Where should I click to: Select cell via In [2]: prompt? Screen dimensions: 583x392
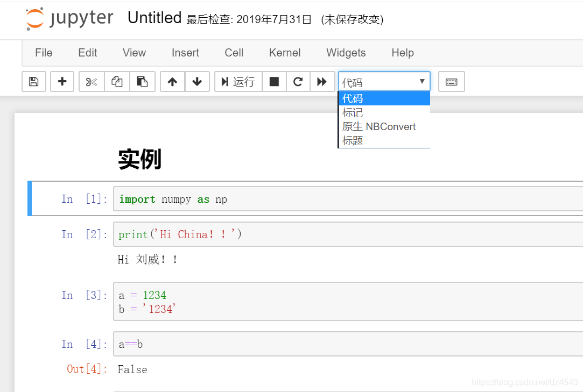coord(85,234)
